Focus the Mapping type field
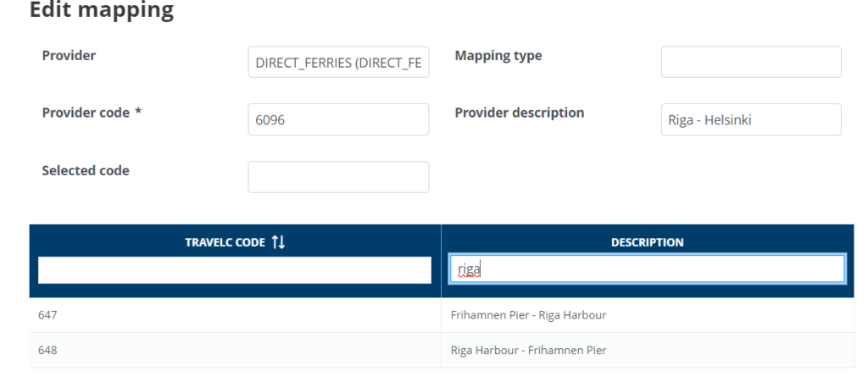This screenshot has height=382, width=868. point(750,62)
